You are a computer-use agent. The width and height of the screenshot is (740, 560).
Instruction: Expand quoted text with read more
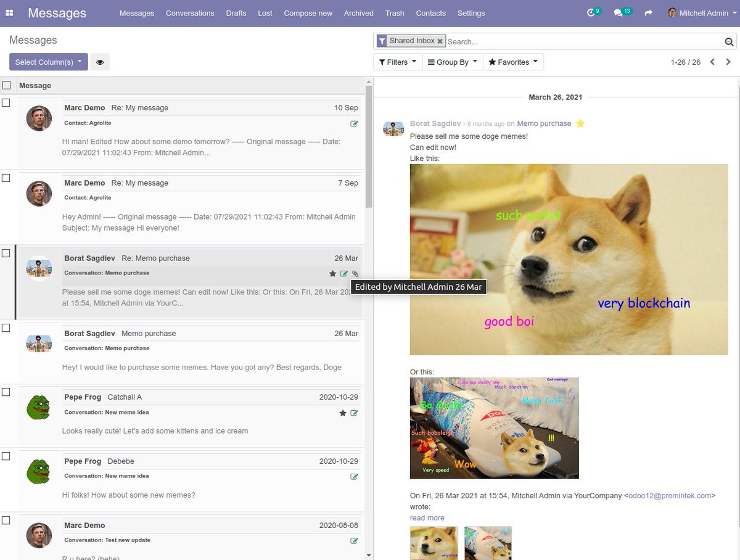427,517
